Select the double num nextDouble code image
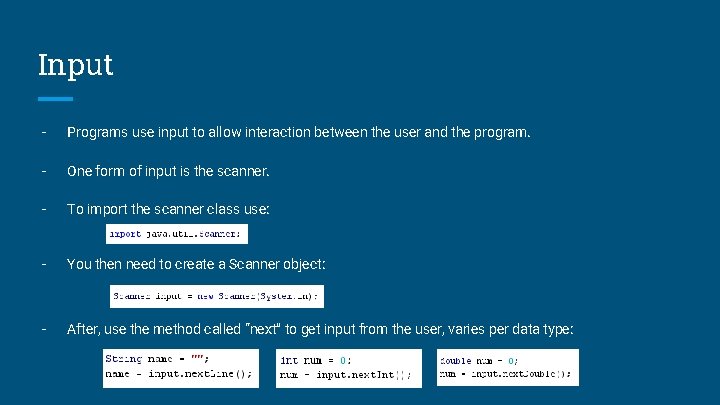 pos(508,367)
